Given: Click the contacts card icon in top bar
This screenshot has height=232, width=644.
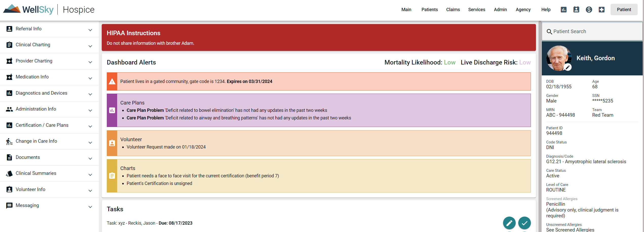Looking at the screenshot, I should coord(576,9).
